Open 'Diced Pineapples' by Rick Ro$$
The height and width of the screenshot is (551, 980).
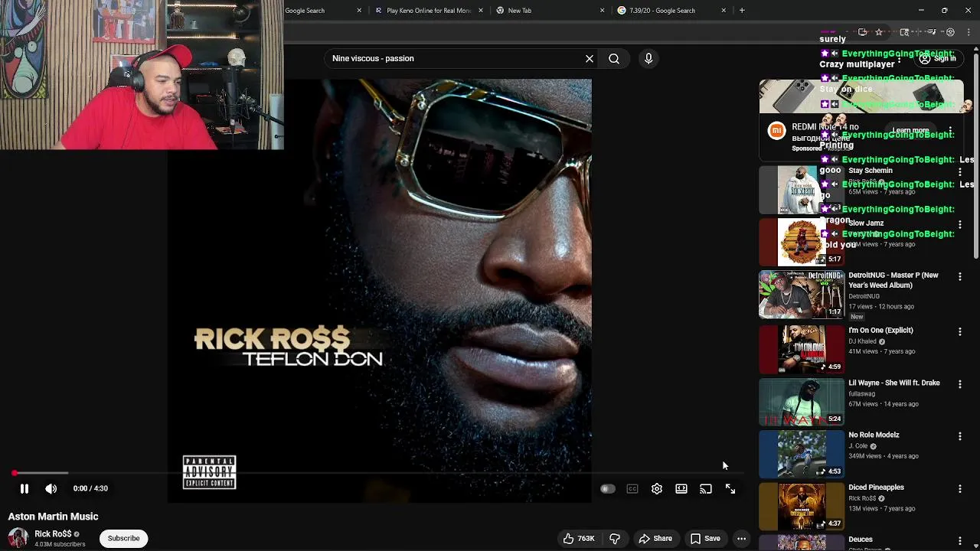(876, 487)
